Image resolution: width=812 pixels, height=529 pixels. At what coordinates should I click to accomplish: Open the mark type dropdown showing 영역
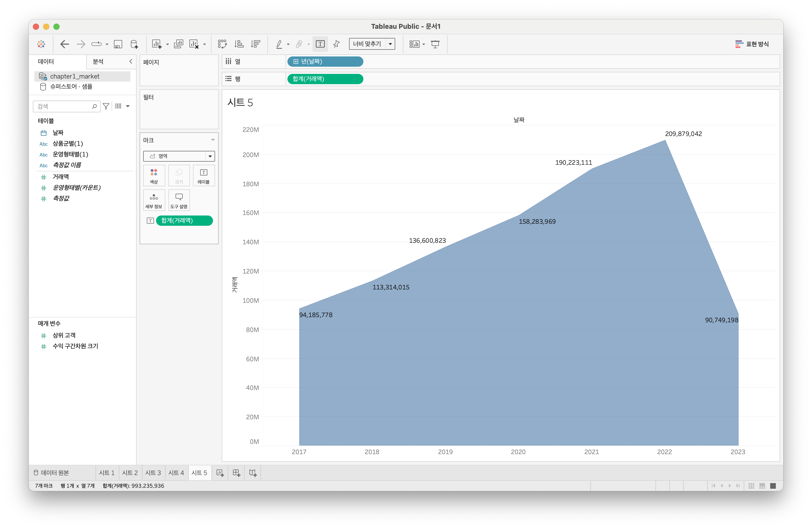click(179, 156)
